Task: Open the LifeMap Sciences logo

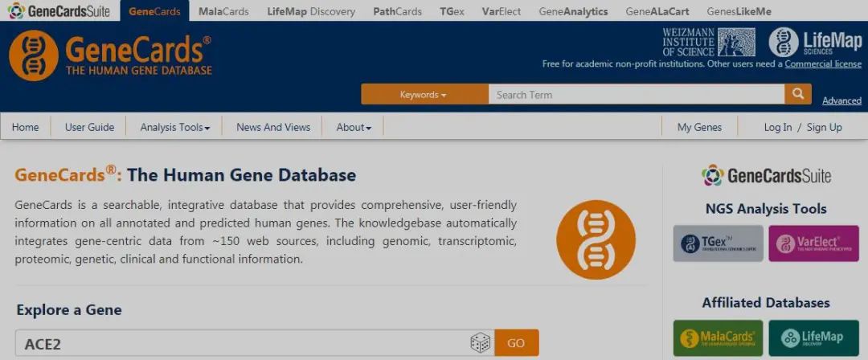Action: point(815,42)
